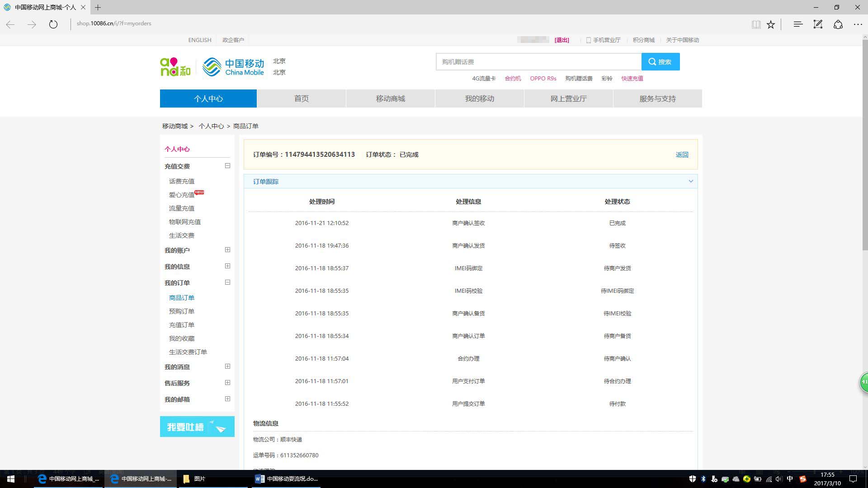Open 商品订单 in sidebar
The height and width of the screenshot is (488, 868).
click(182, 298)
